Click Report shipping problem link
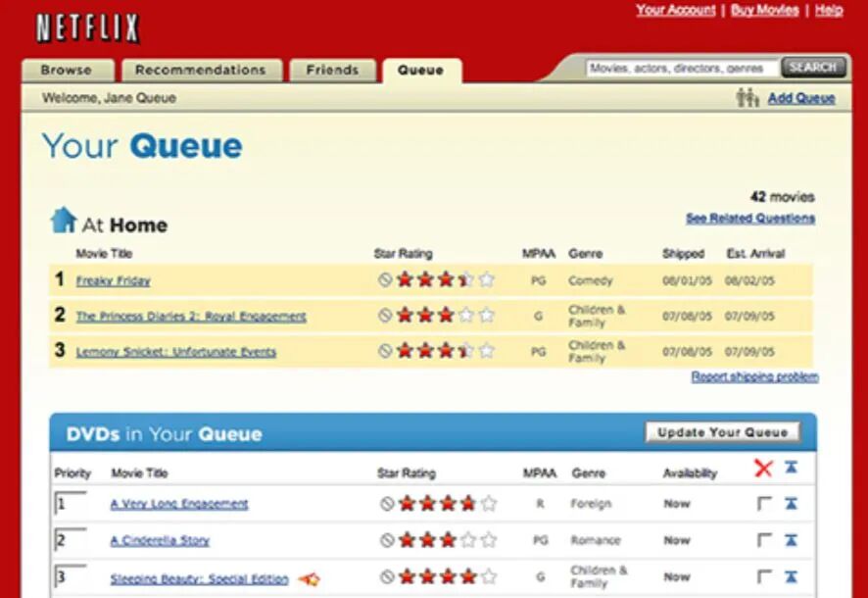 (x=754, y=376)
